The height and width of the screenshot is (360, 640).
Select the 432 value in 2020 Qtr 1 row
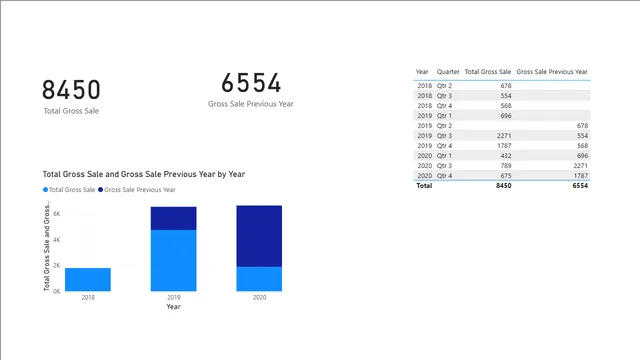506,156
